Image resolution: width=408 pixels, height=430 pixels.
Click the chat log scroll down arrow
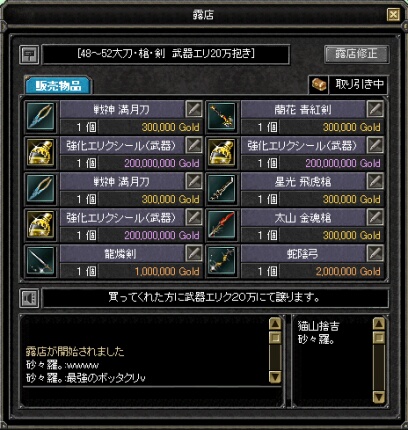coord(275,377)
